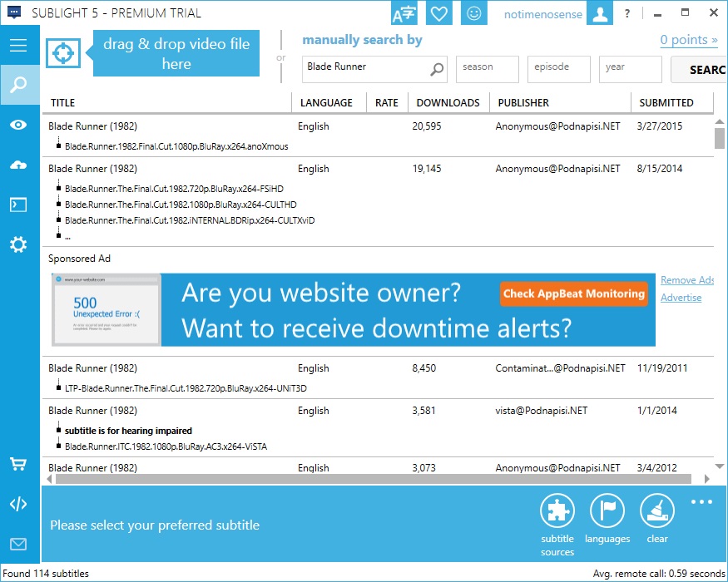Screen dimensions: 728x582
Task: Open the mail envelope sidebar icon
Action: pos(18,544)
